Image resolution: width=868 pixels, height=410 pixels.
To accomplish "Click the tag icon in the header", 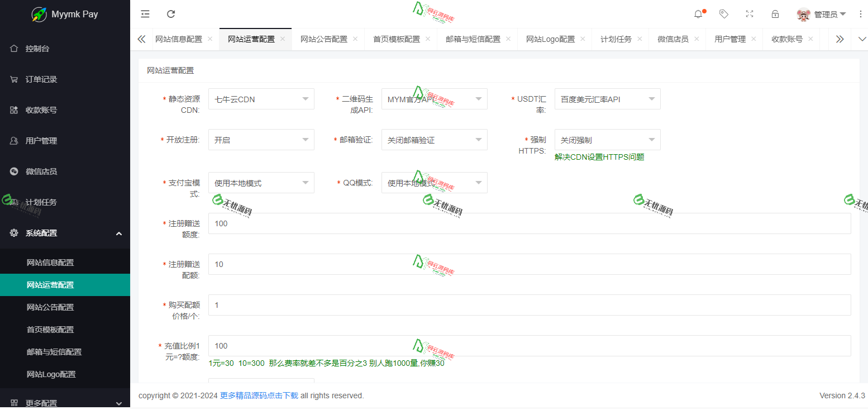I will [723, 14].
